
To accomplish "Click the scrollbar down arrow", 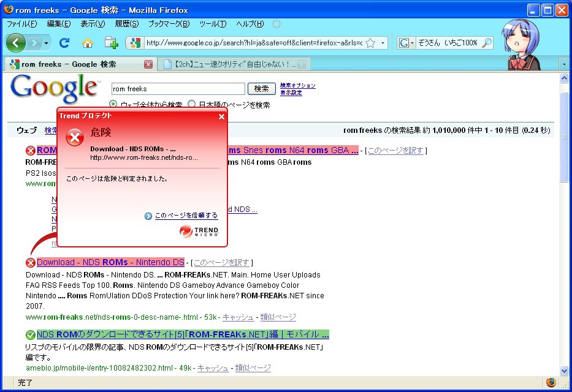I will coord(564,371).
